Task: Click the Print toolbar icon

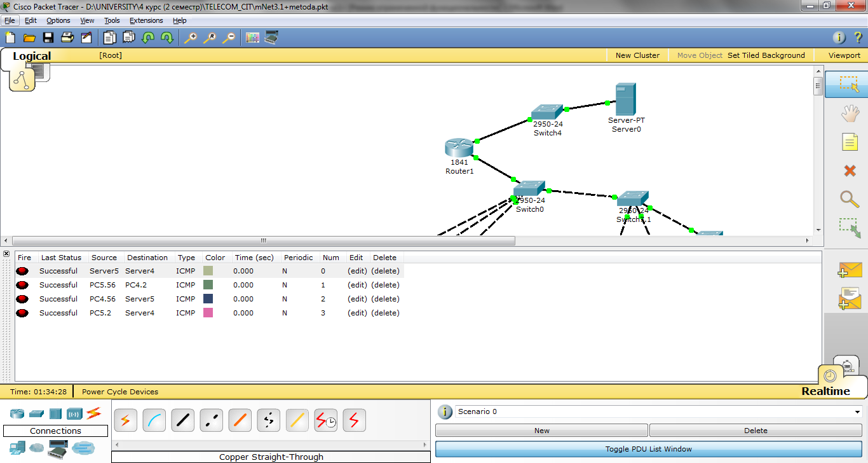Action: [x=67, y=38]
